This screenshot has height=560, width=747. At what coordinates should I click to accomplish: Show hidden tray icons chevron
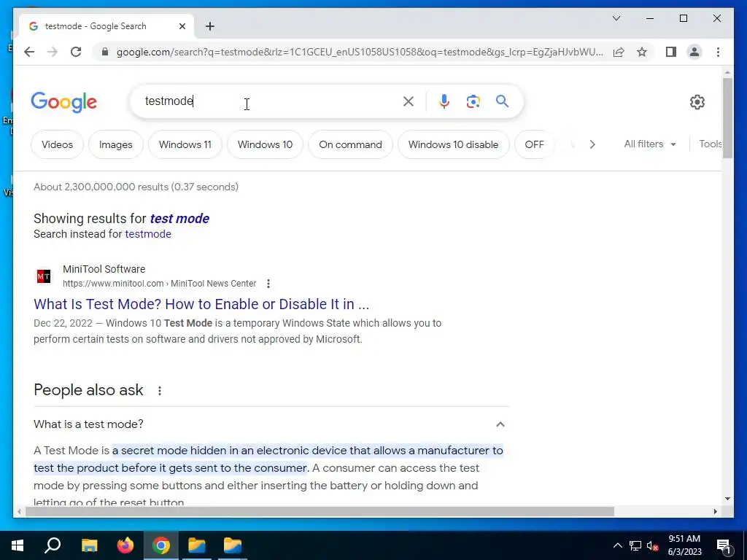coord(617,545)
